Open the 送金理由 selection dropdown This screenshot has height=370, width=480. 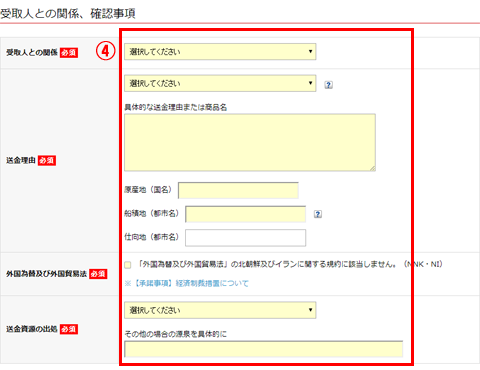220,83
